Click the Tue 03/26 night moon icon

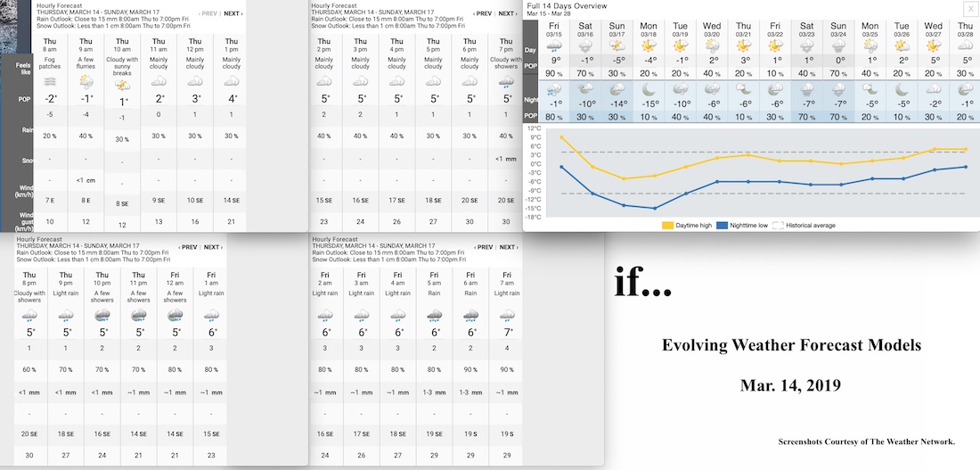[x=902, y=89]
